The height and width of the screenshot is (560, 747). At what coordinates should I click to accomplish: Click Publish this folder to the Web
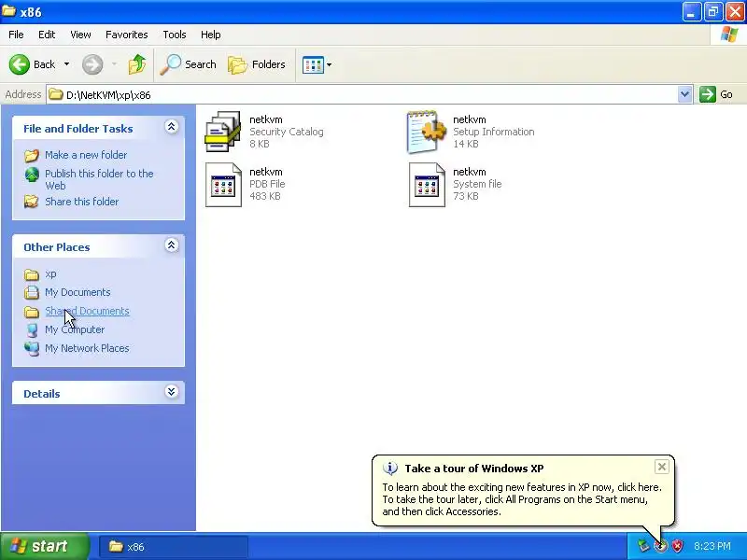pyautogui.click(x=99, y=179)
